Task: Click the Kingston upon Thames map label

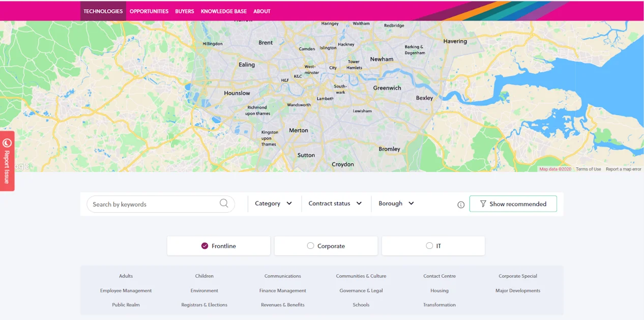Action: pyautogui.click(x=270, y=138)
